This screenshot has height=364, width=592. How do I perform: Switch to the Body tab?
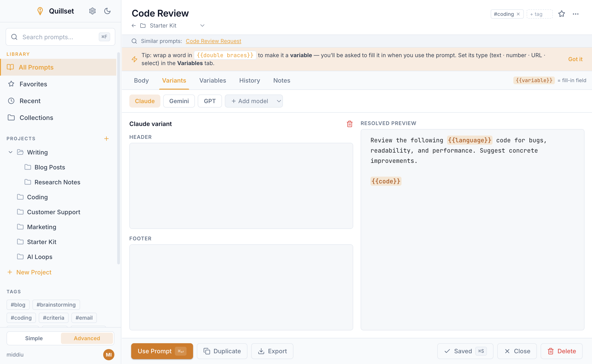coord(141,80)
